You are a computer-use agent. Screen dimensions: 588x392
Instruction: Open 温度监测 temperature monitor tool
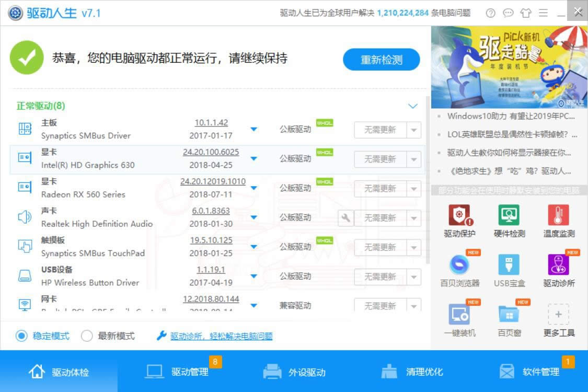point(559,221)
